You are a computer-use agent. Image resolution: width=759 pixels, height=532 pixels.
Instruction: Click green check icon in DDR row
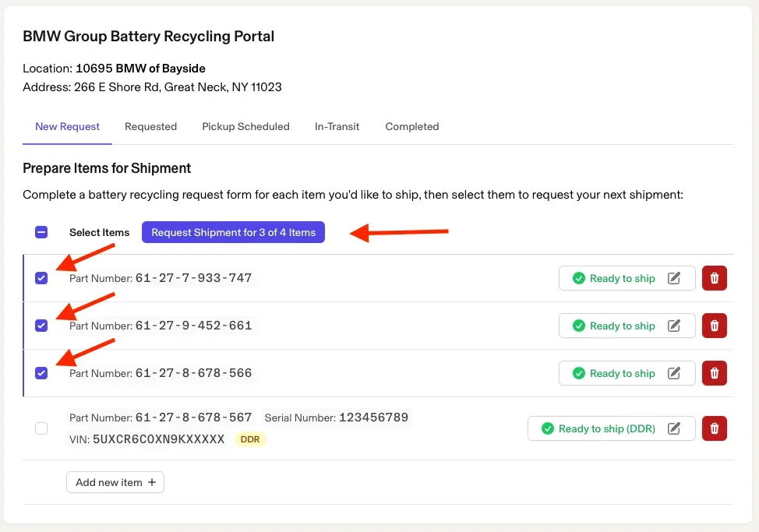(548, 428)
